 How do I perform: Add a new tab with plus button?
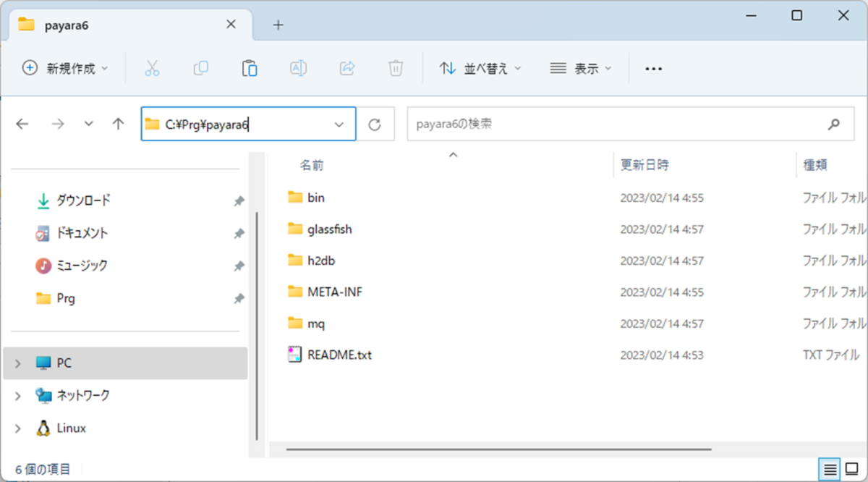278,25
